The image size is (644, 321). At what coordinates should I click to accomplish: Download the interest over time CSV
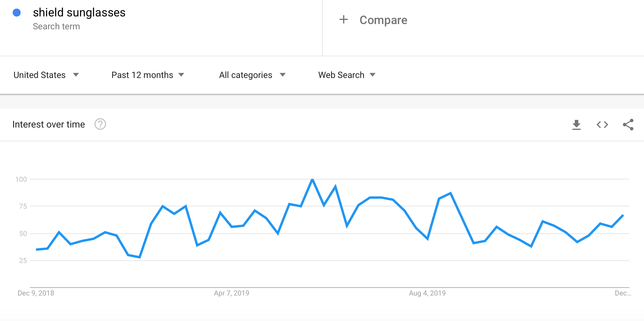[x=576, y=125]
